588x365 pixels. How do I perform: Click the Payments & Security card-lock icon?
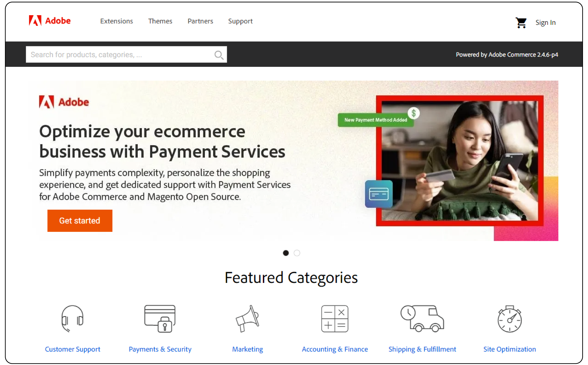click(160, 319)
